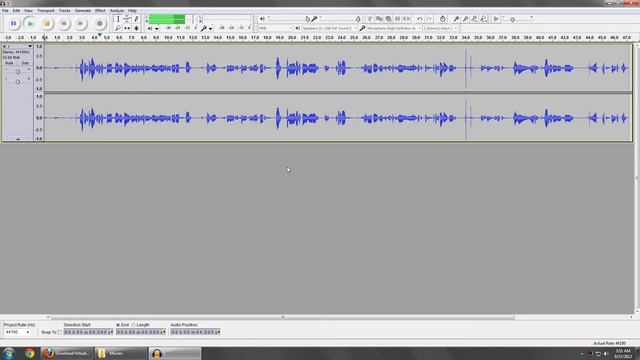
Task: Click the Silence audio icon
Action: (x=407, y=19)
